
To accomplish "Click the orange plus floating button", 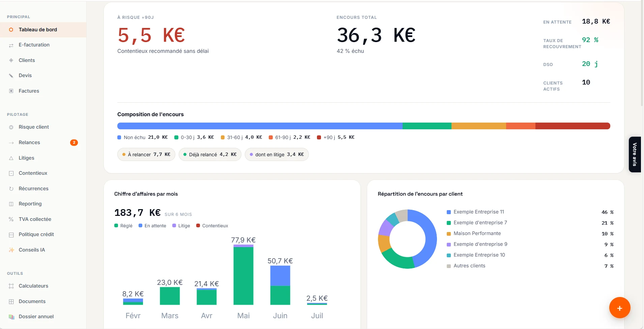I will (x=619, y=308).
